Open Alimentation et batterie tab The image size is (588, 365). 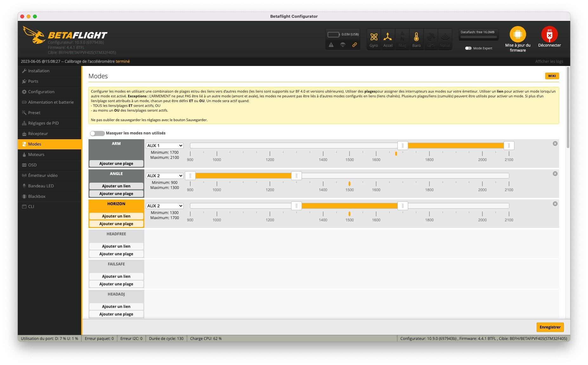pos(50,102)
